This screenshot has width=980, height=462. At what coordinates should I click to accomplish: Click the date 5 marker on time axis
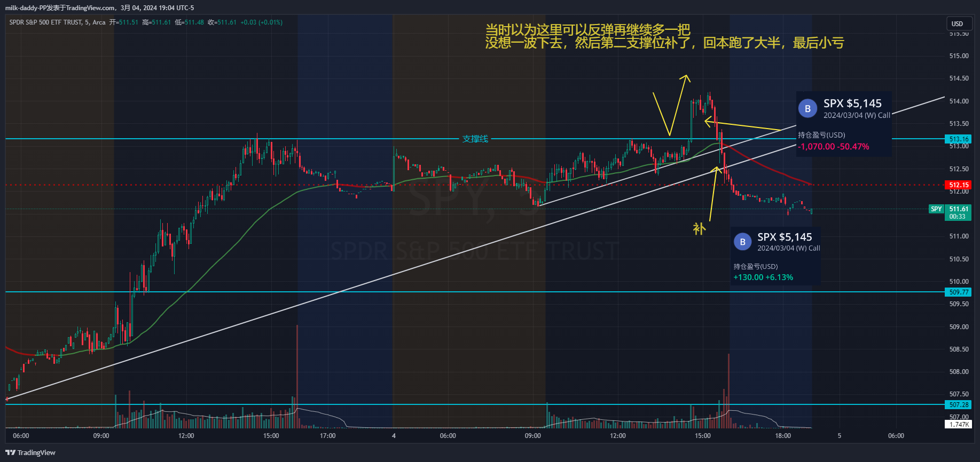839,436
